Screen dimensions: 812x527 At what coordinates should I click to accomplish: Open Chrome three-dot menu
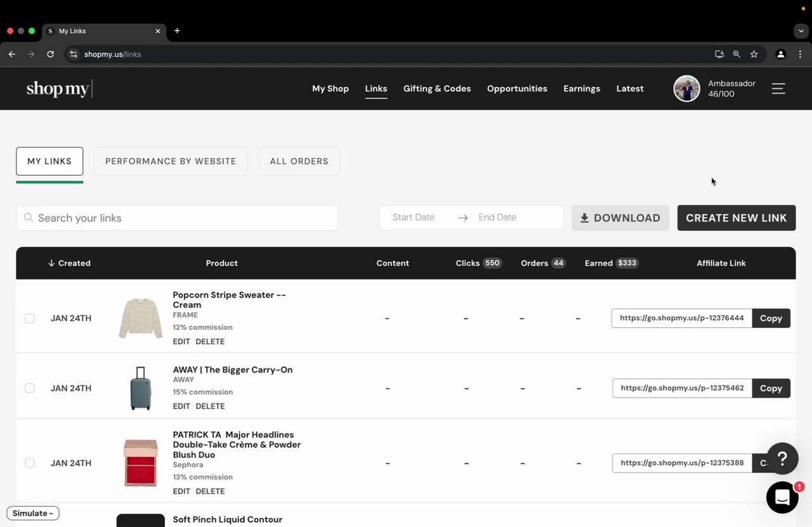click(800, 55)
